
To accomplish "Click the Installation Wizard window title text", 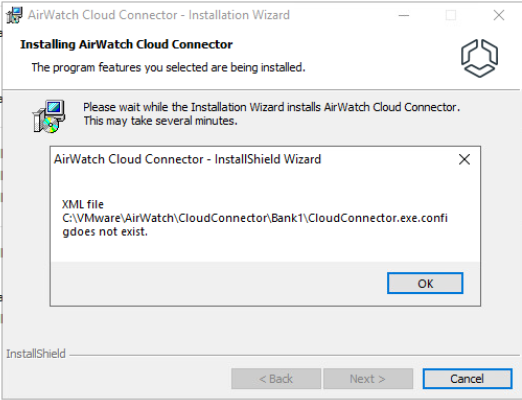I will click(x=159, y=15).
